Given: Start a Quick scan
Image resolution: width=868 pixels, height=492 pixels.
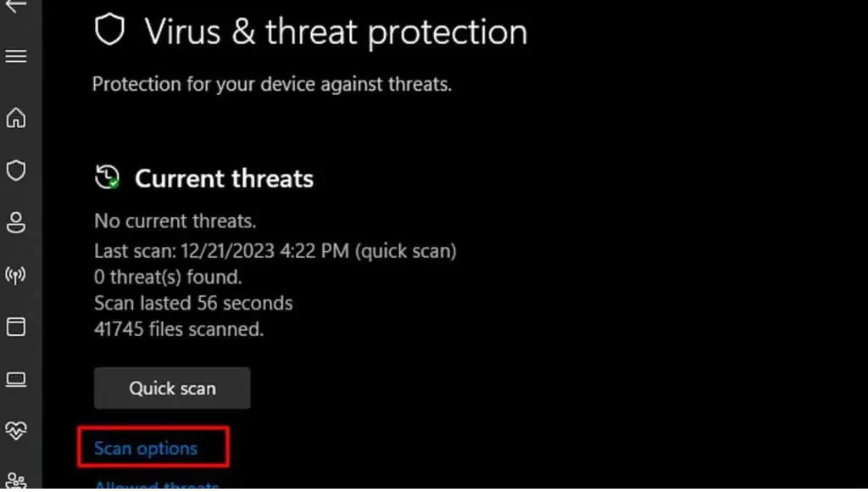Looking at the screenshot, I should [172, 388].
